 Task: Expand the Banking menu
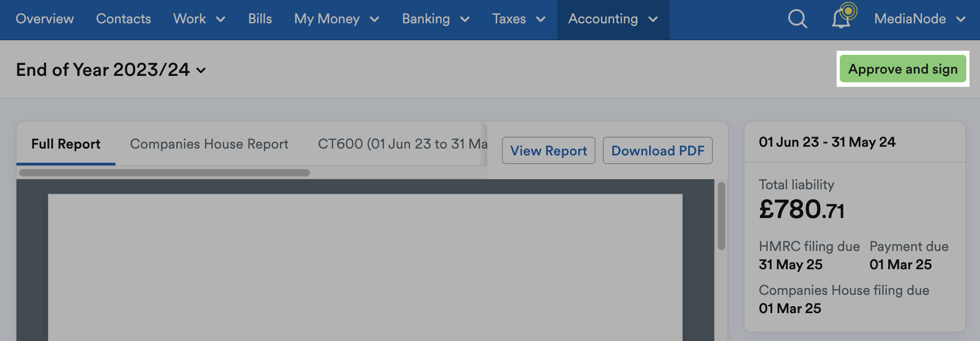tap(436, 19)
